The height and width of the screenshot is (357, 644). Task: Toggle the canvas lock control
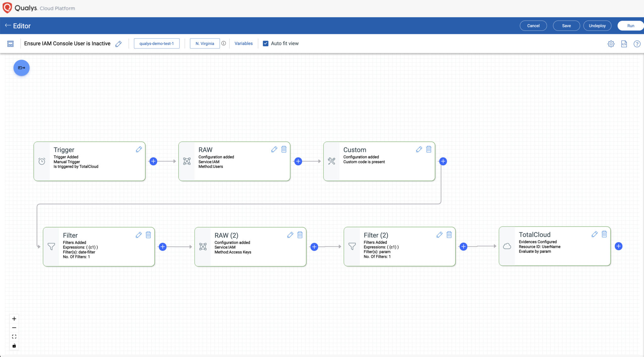coord(14,346)
